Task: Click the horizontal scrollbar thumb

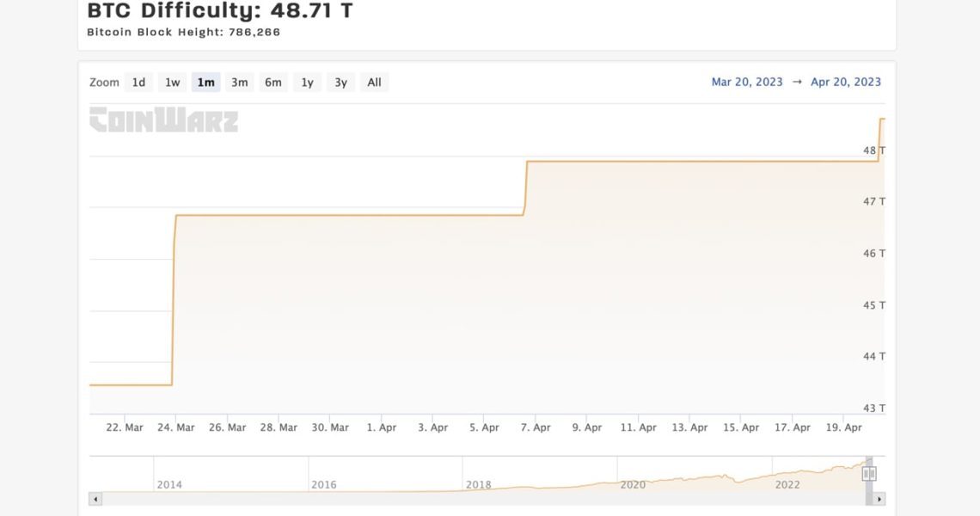Action: [869, 499]
